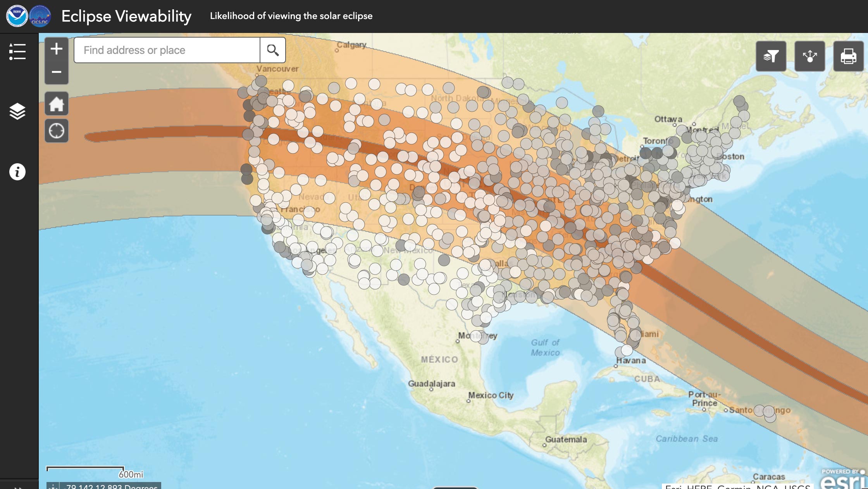Click the Havana map label
This screenshot has width=868, height=489.
[x=631, y=360]
